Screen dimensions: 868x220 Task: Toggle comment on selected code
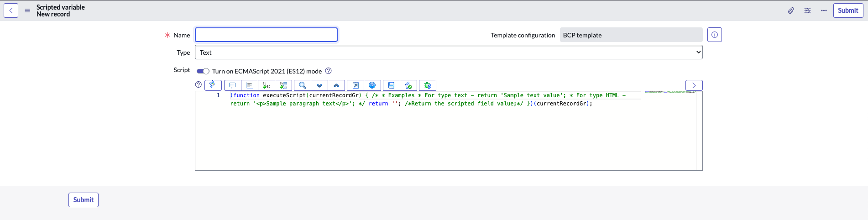tap(232, 85)
